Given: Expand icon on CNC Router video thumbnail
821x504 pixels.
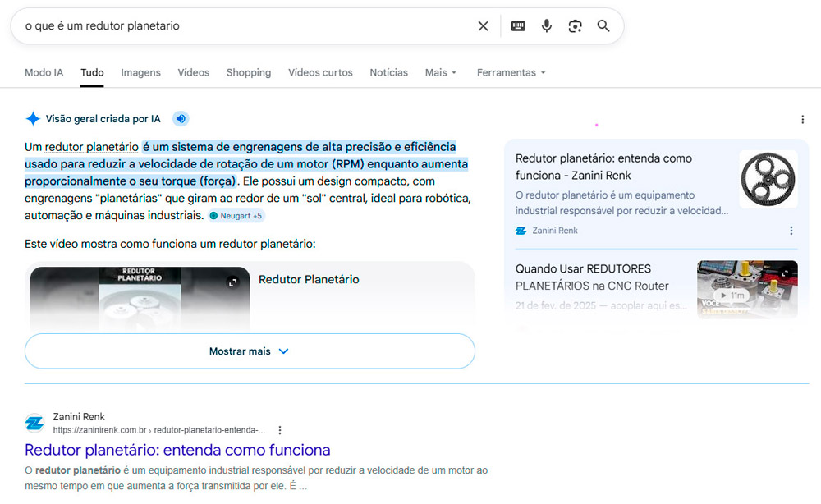Looking at the screenshot, I should (785, 273).
